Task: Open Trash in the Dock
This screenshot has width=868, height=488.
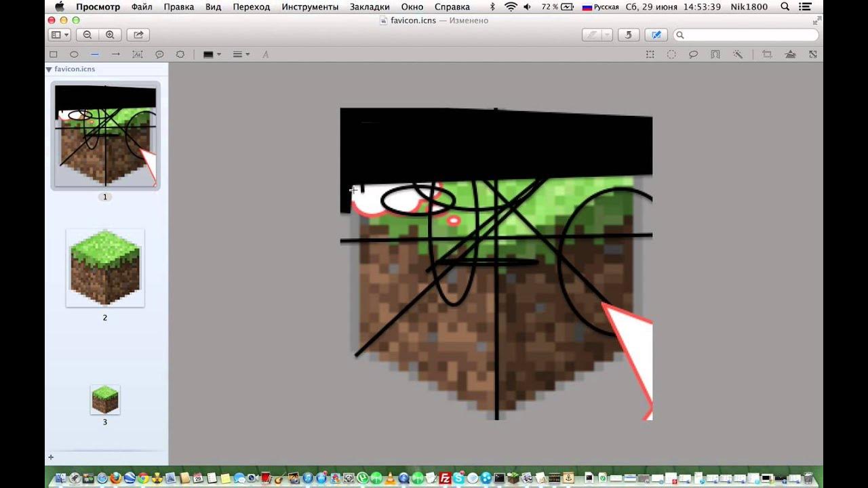Action: tap(808, 478)
